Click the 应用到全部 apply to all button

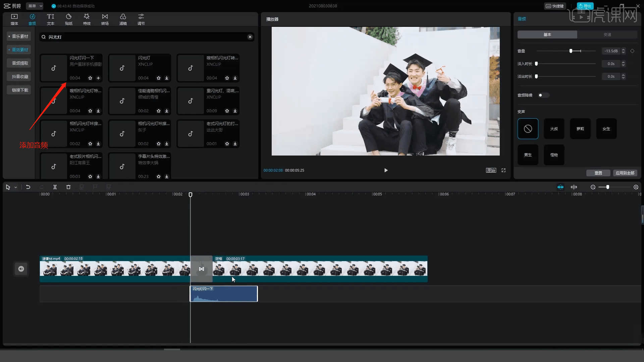click(x=625, y=173)
